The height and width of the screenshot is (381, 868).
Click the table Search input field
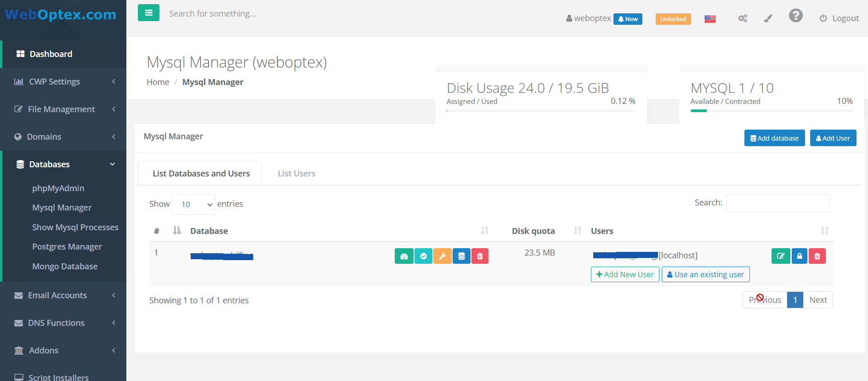point(777,203)
